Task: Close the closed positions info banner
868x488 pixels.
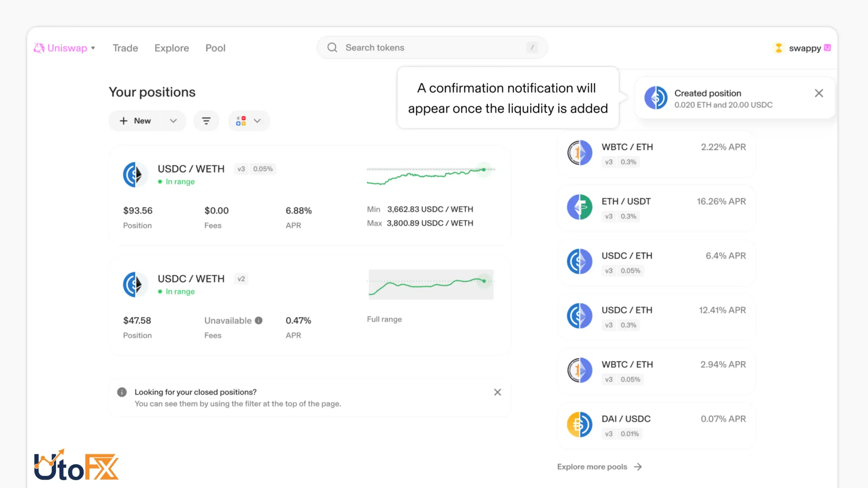Action: pos(497,392)
